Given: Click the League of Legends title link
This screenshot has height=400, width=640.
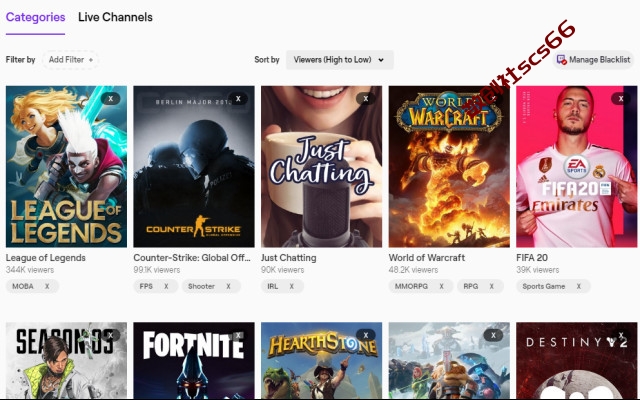Looking at the screenshot, I should 46,258.
